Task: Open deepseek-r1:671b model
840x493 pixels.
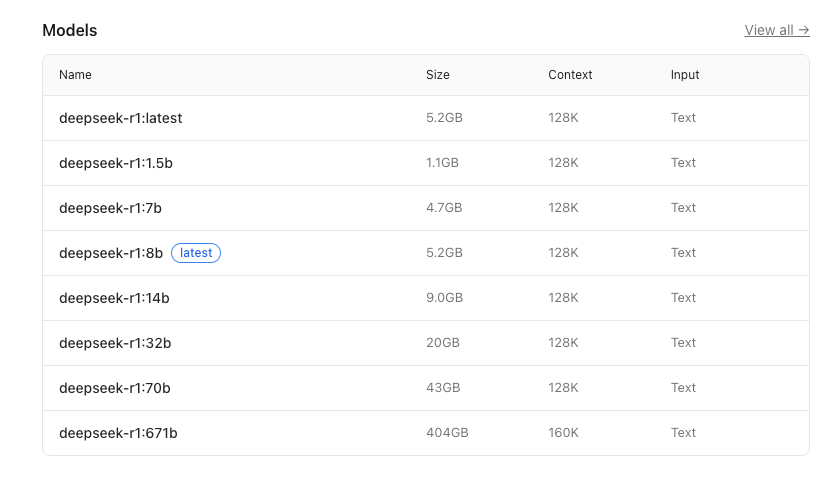Action: pos(118,433)
